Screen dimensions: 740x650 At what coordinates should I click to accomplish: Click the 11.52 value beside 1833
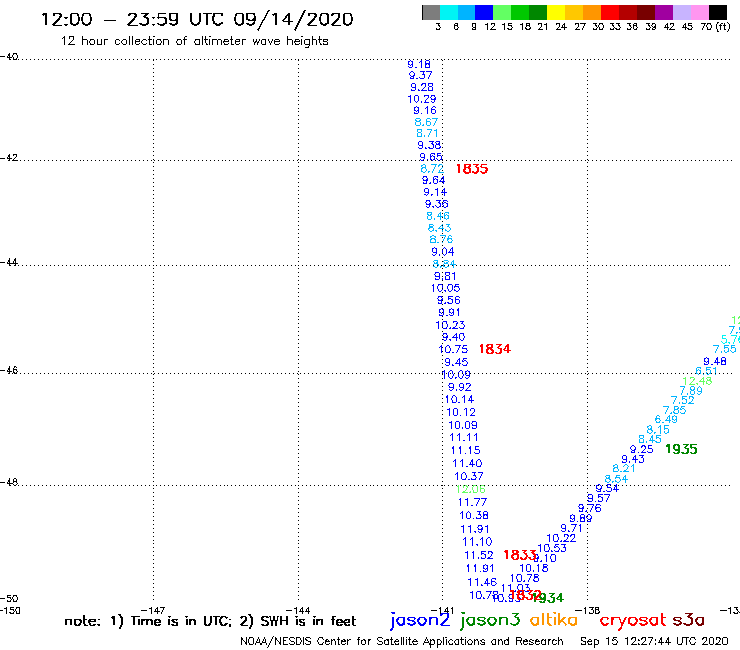pos(479,556)
